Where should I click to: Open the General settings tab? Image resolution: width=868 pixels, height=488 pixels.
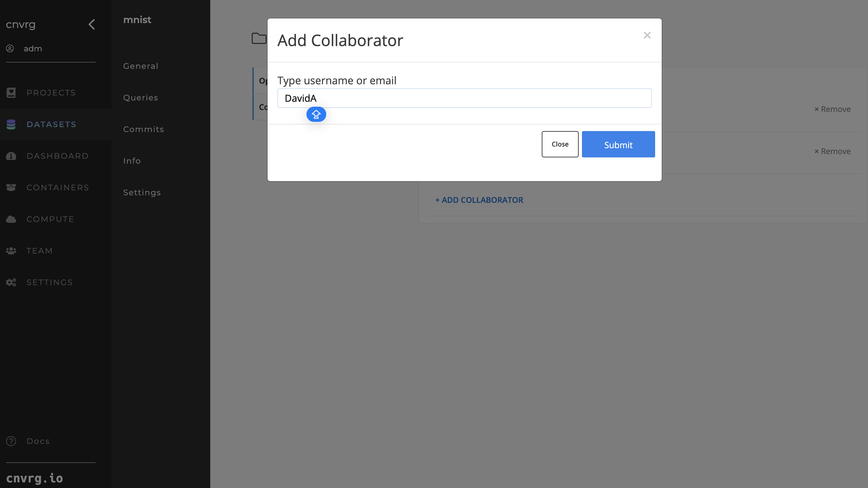tap(141, 66)
